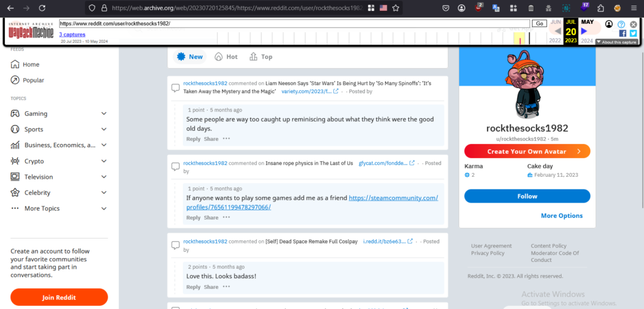Expand the Crypto topic chevron
Screen dimensions: 644x309
104,161
